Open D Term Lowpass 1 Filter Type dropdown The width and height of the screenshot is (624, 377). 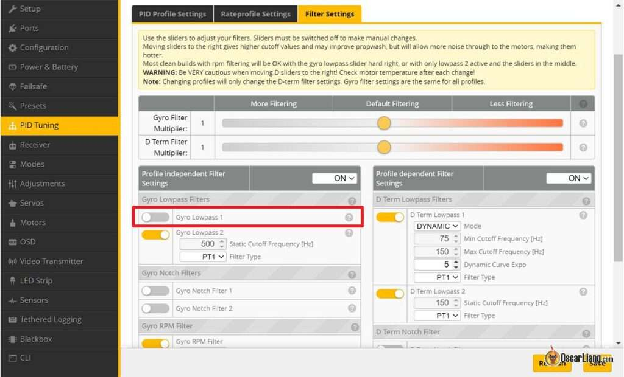437,277
